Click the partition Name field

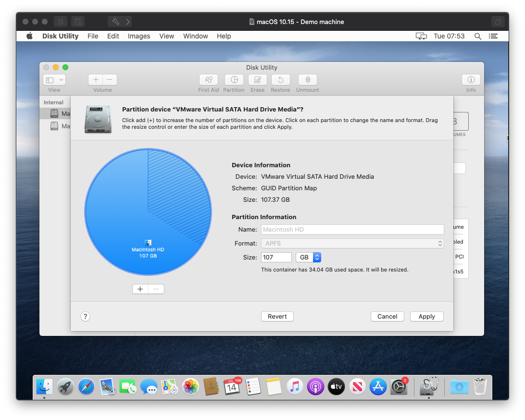352,230
